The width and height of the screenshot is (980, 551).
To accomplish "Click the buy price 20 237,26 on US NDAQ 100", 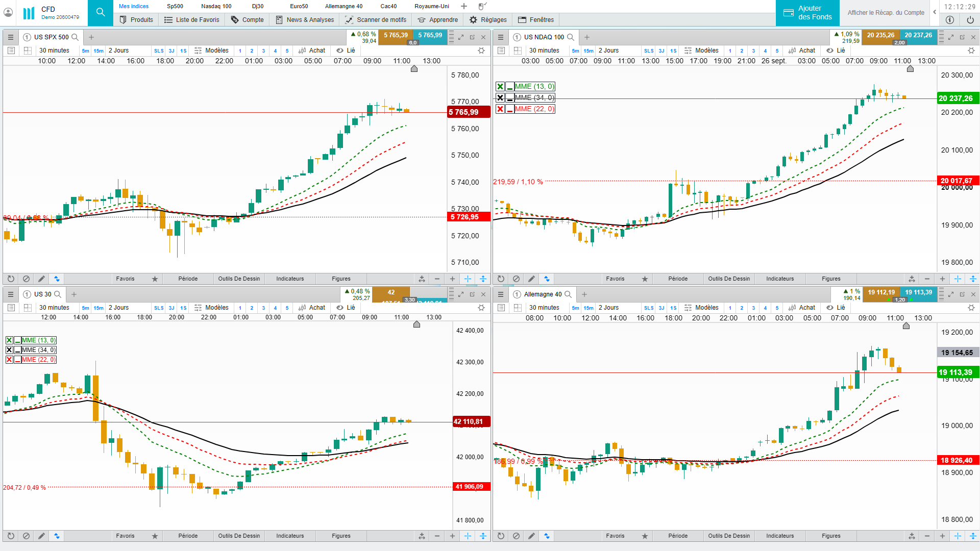I will tap(918, 35).
